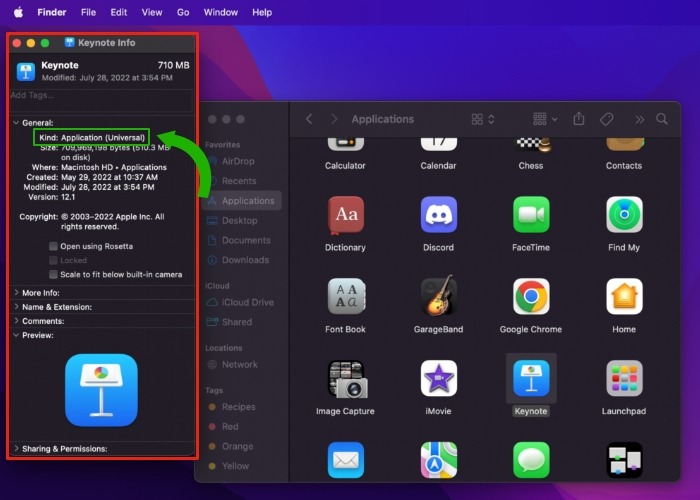The height and width of the screenshot is (500, 700).
Task: Open the Window menu
Action: [x=221, y=12]
